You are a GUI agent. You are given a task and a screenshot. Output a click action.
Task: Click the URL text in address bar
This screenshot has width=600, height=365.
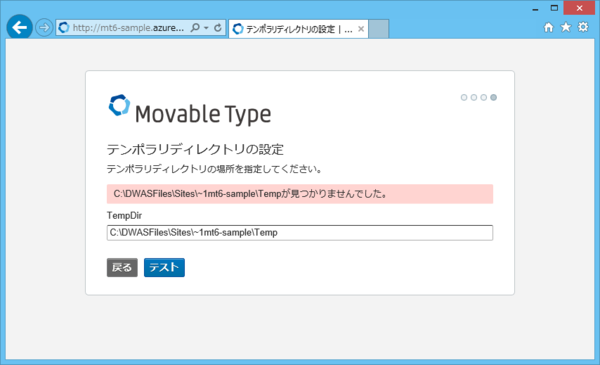pos(128,28)
